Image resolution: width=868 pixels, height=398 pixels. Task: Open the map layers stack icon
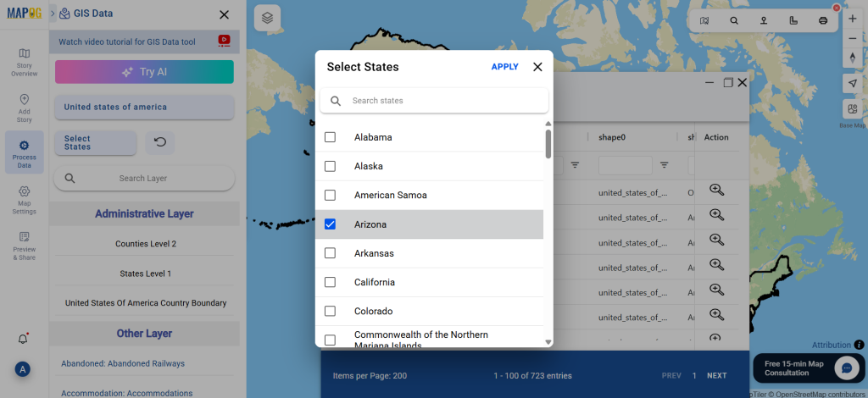tap(267, 19)
